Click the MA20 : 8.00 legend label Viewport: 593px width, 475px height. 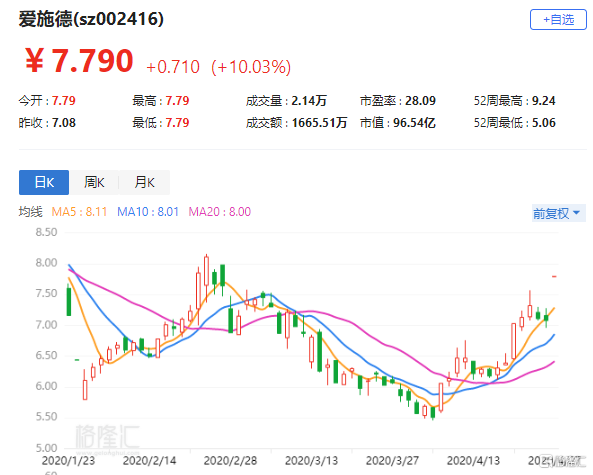pos(220,211)
